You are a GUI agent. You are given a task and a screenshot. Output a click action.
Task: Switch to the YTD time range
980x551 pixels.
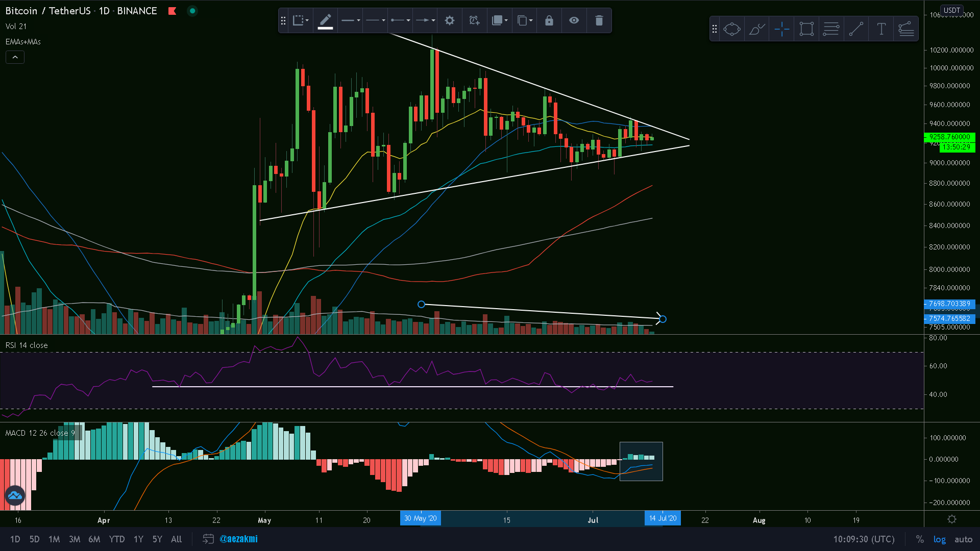(116, 539)
